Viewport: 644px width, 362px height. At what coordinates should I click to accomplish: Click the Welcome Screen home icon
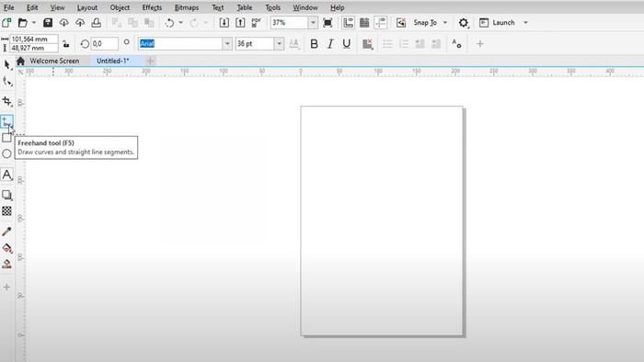pos(20,61)
